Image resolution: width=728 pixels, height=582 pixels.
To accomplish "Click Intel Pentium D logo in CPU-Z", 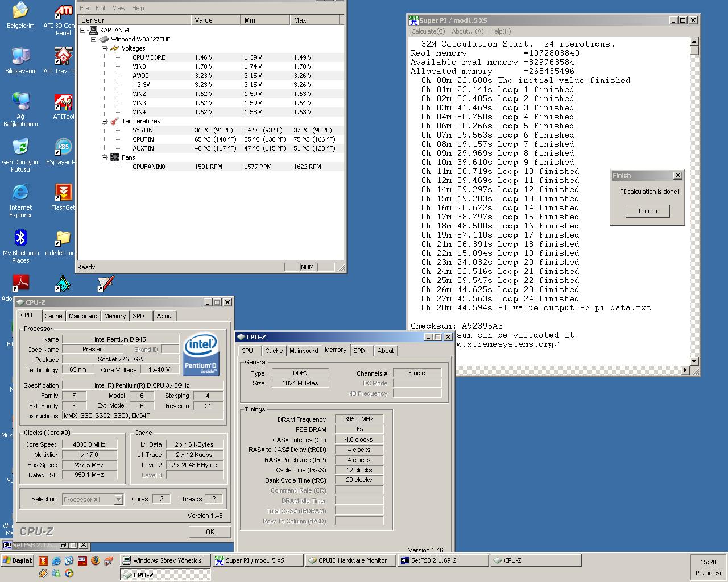I will coord(201,354).
